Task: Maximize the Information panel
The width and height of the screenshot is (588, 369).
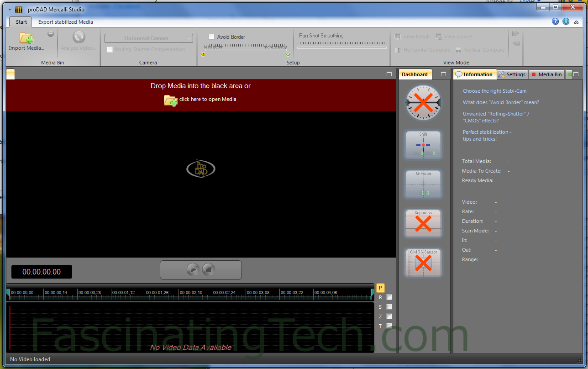Action: pyautogui.click(x=576, y=74)
